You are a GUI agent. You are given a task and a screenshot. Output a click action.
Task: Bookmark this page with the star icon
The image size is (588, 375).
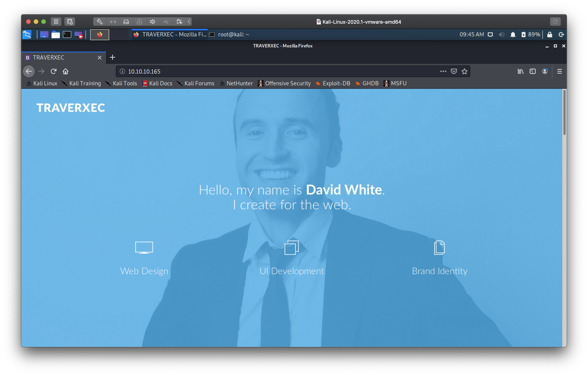pyautogui.click(x=464, y=71)
